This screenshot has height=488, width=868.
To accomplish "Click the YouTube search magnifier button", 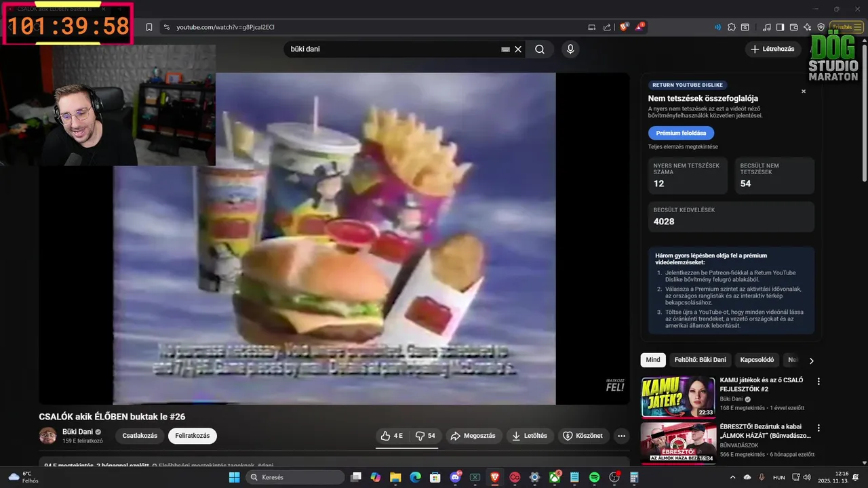I will click(540, 49).
